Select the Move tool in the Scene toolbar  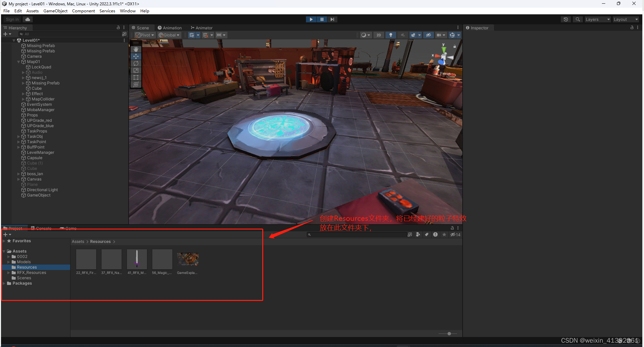[136, 56]
